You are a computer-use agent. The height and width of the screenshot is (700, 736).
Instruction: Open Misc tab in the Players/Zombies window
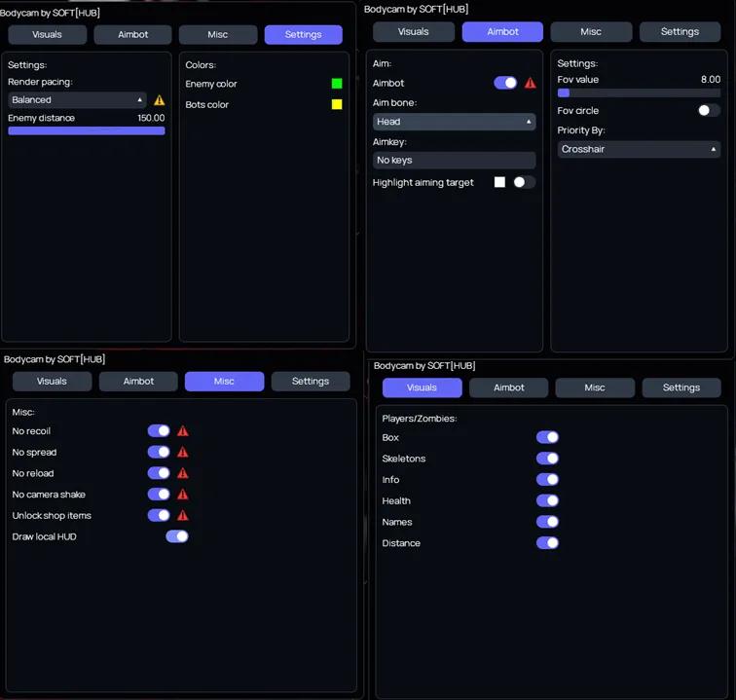[x=595, y=387]
